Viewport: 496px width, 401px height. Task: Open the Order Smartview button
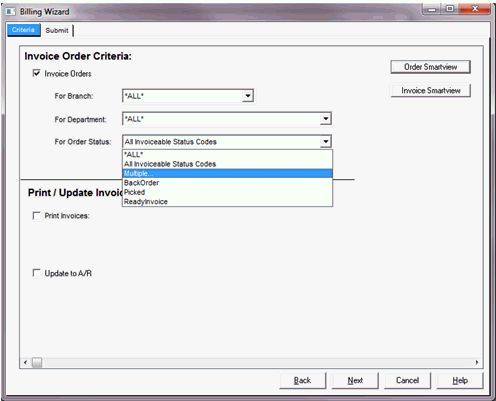(430, 67)
